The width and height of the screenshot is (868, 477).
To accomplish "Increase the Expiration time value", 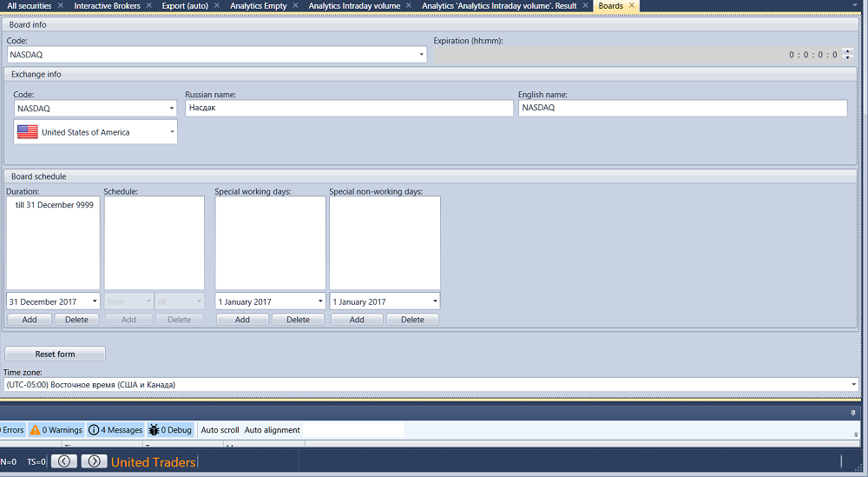I will tap(847, 51).
